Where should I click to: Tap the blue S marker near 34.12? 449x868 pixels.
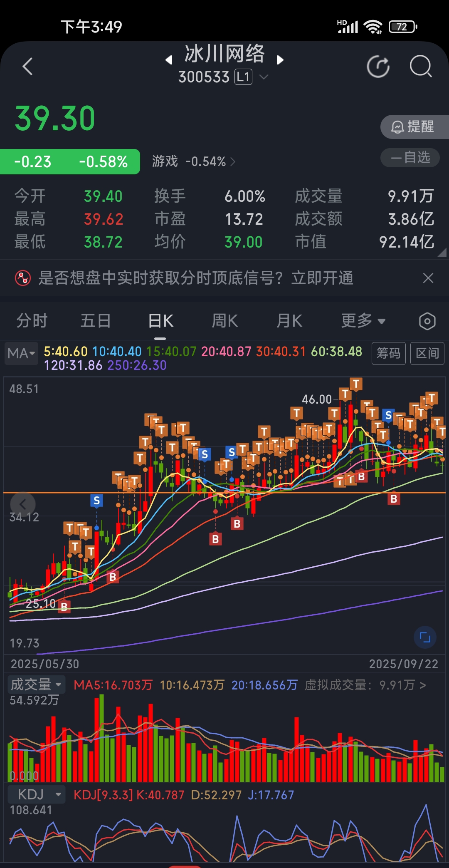[x=96, y=501]
